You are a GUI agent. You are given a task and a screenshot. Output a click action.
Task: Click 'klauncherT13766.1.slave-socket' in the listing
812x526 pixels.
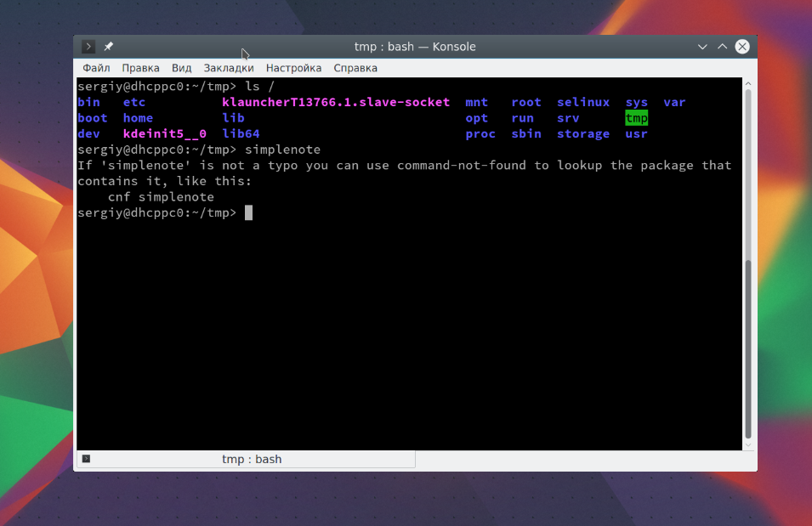336,102
